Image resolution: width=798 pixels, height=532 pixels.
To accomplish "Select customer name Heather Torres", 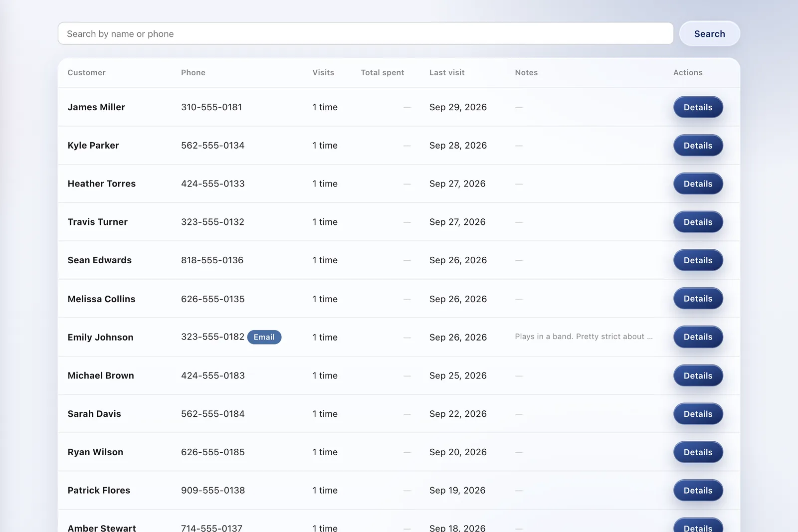I will tap(102, 183).
